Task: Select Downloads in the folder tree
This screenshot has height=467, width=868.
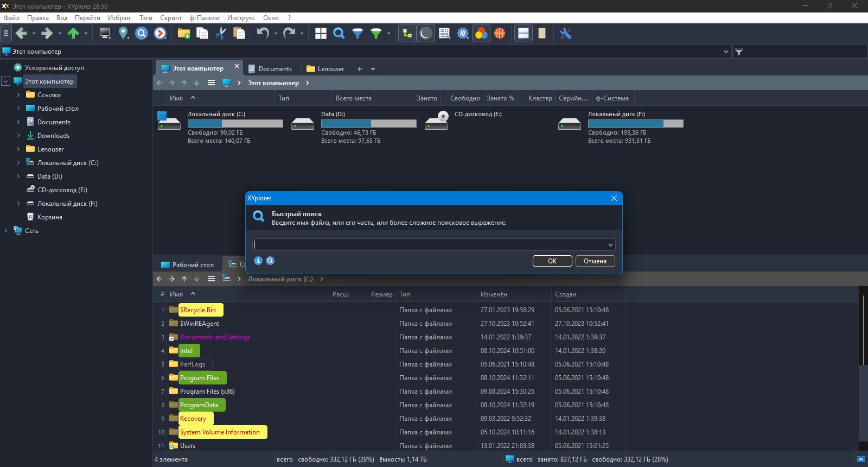Action: 53,136
